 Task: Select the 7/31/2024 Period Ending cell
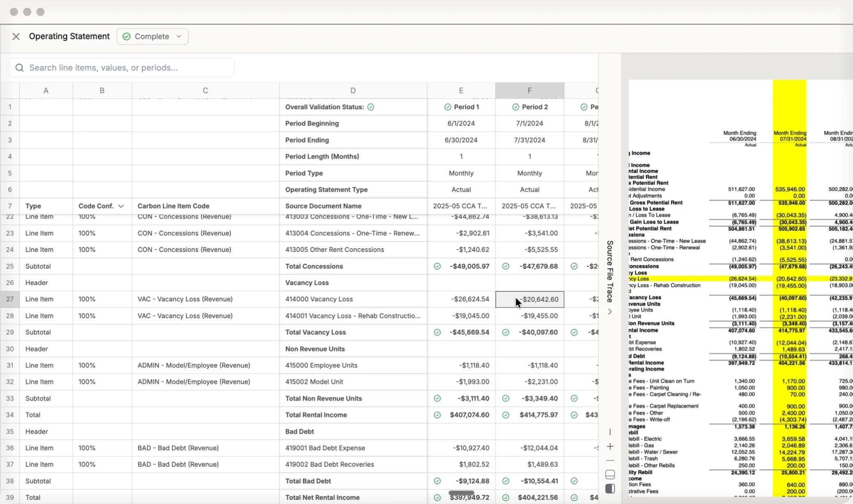click(529, 140)
